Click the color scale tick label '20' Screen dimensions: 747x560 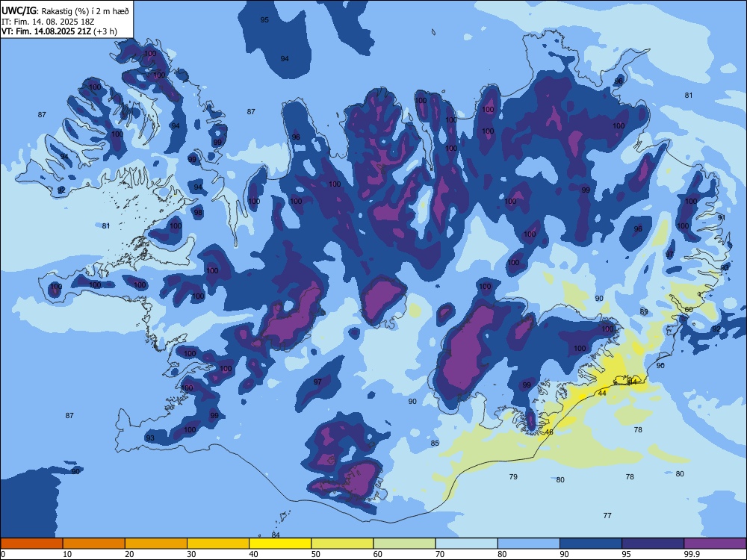click(129, 554)
